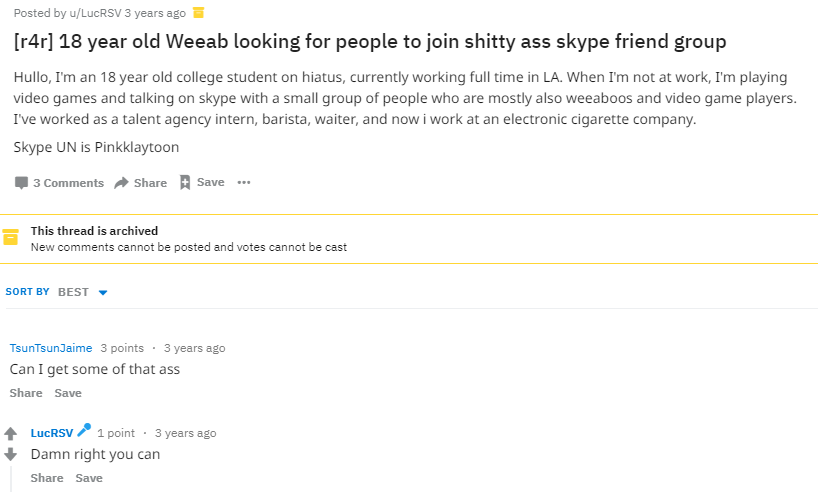
Task: Open the three-dot more options menu
Action: click(x=244, y=182)
